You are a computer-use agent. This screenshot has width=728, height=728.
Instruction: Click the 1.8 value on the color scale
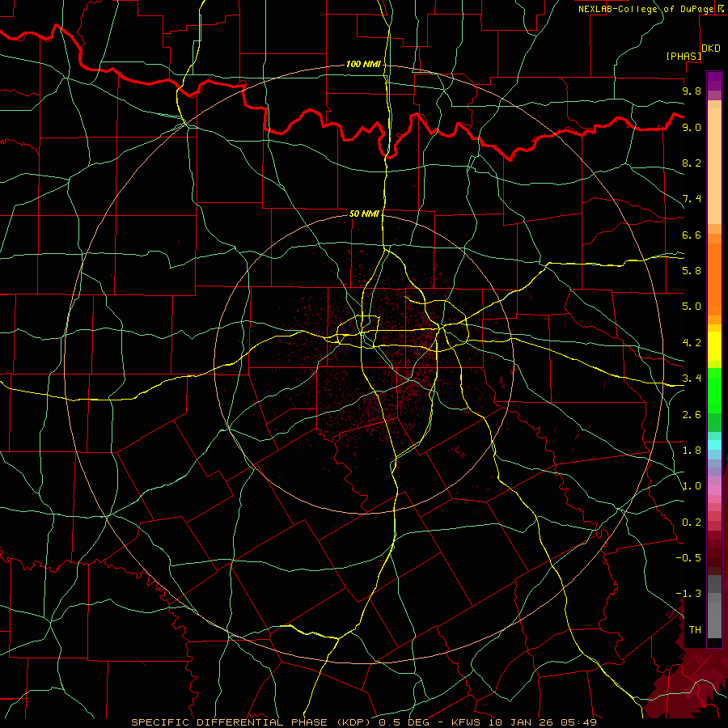[x=692, y=451]
